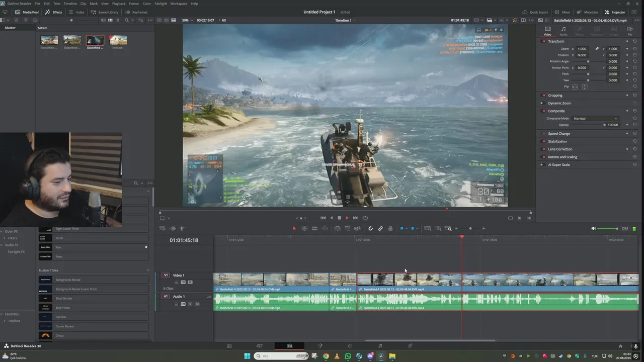Open the Timeline 1 name dropdown
Viewport: 644px width, 362px height.
[x=345, y=20]
